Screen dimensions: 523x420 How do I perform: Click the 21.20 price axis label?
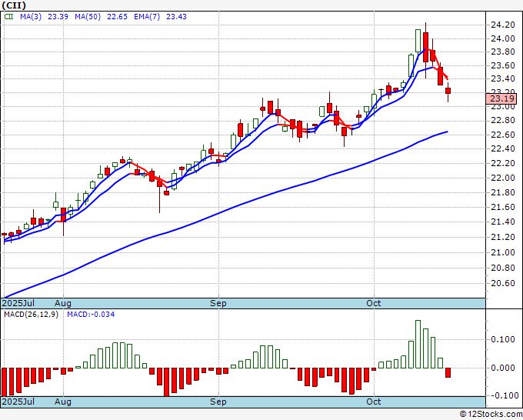click(x=503, y=237)
